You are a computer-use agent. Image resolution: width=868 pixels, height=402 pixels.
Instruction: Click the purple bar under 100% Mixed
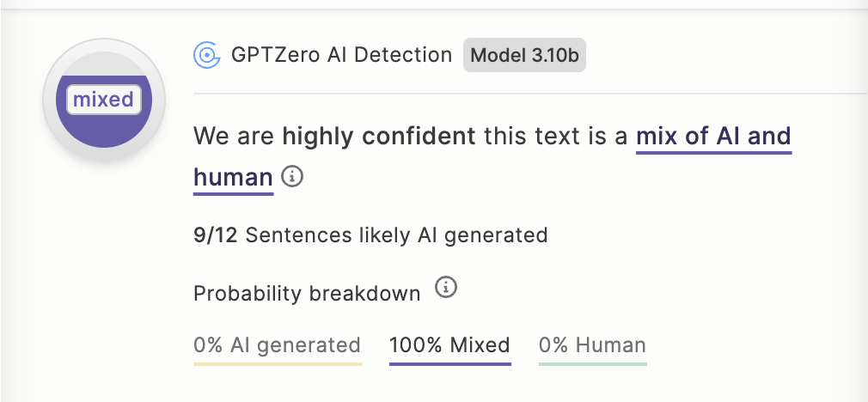pyautogui.click(x=449, y=363)
